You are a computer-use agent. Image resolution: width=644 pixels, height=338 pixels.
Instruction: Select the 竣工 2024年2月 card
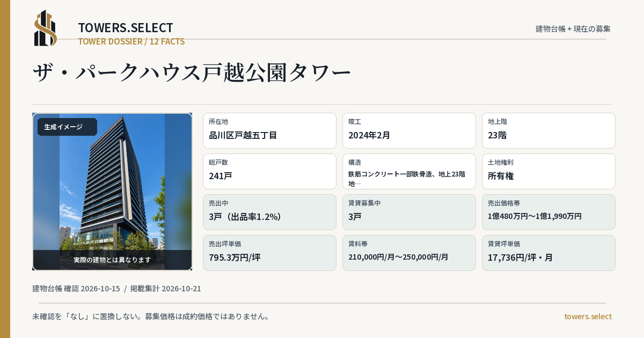point(409,130)
